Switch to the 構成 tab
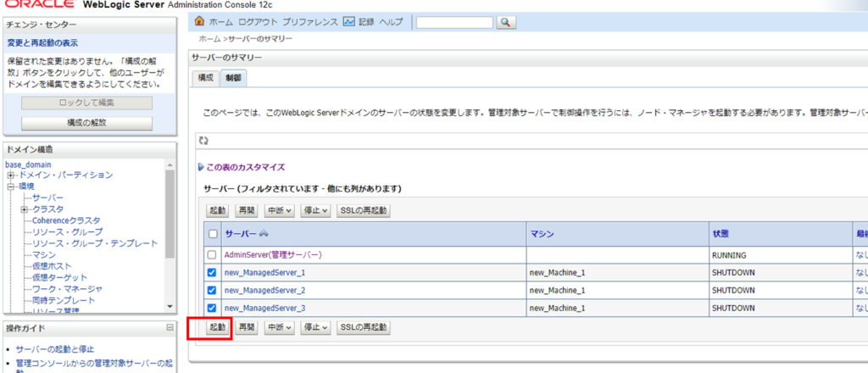 pyautogui.click(x=205, y=78)
